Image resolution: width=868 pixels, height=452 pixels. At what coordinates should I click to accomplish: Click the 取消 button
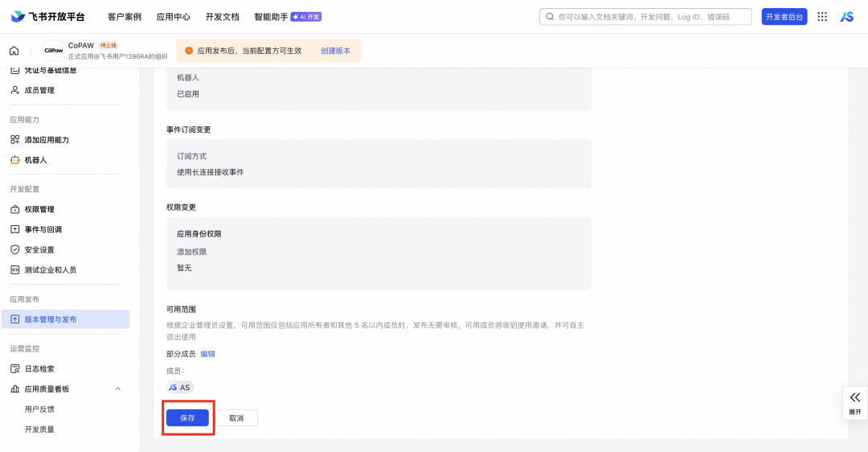click(x=236, y=418)
